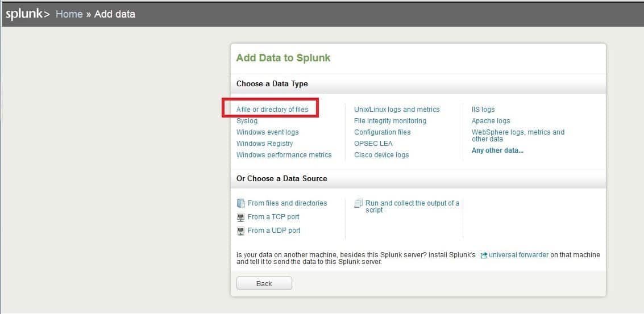The image size is (644, 314).
Task: Select Windows Registry data type
Action: click(x=264, y=144)
